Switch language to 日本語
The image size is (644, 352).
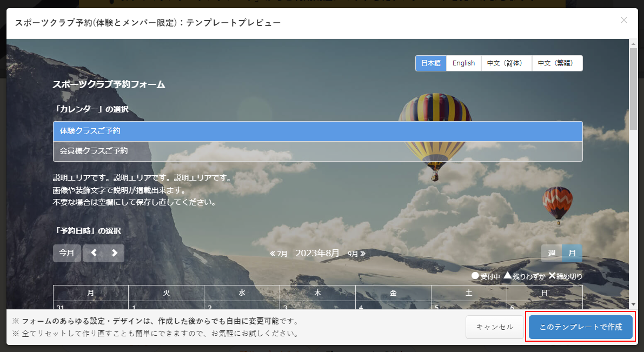click(x=431, y=63)
